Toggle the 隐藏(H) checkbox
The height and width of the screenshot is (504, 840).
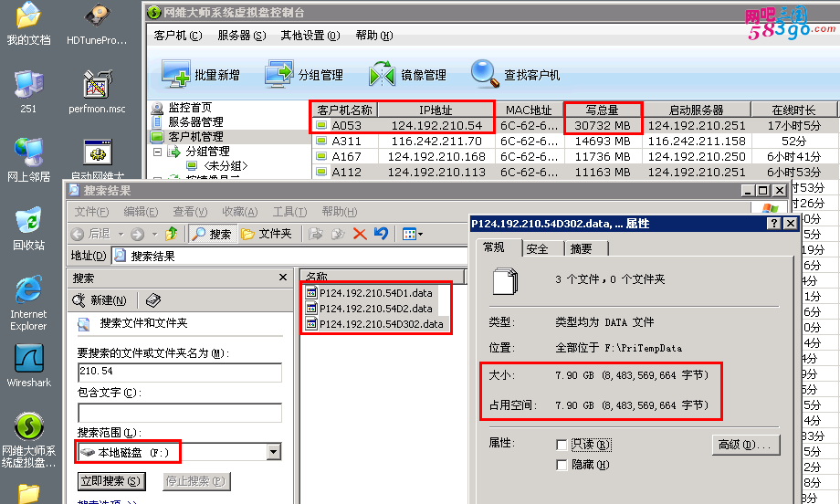[562, 465]
